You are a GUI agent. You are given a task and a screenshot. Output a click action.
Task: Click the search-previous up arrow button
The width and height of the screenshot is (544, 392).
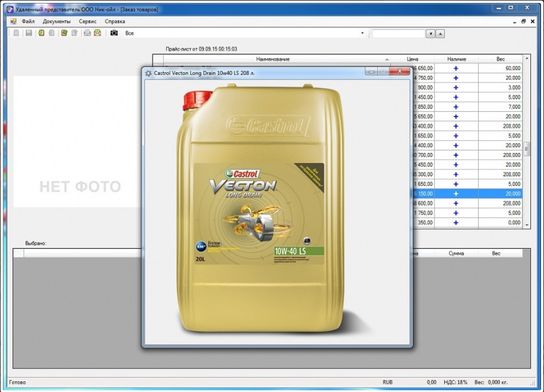[x=440, y=33]
